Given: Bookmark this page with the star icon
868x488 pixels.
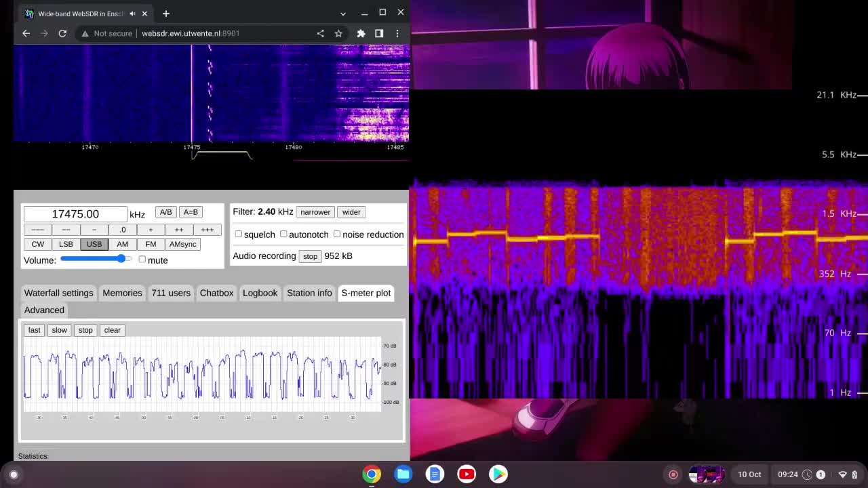Looking at the screenshot, I should 338,33.
